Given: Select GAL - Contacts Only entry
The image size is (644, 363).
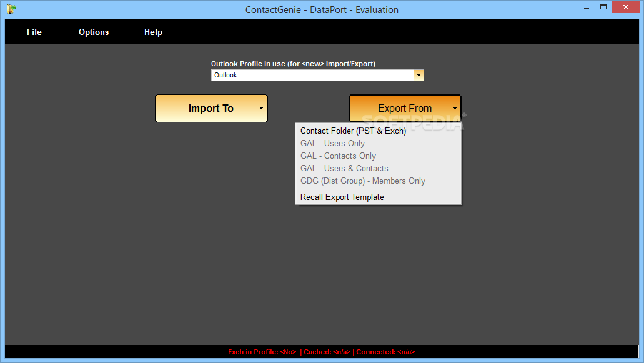Looking at the screenshot, I should click(x=378, y=156).
